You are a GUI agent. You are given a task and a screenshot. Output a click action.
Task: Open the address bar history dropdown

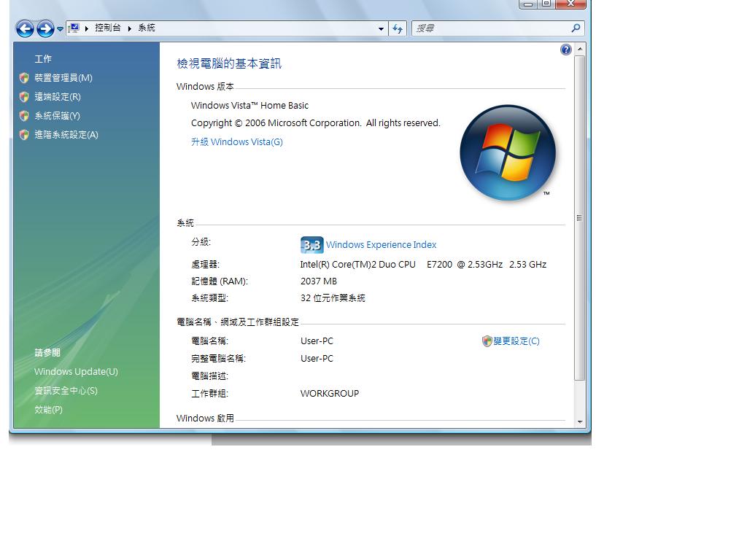(x=381, y=28)
